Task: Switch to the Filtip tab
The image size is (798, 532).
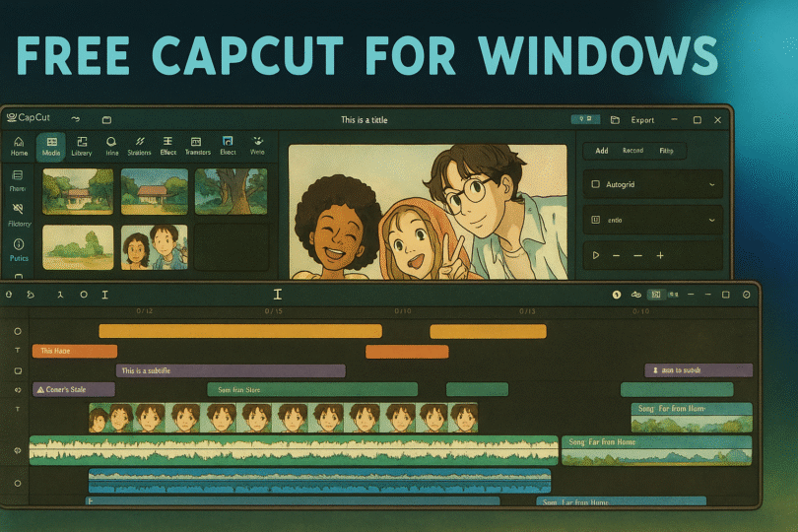Action: pyautogui.click(x=666, y=151)
